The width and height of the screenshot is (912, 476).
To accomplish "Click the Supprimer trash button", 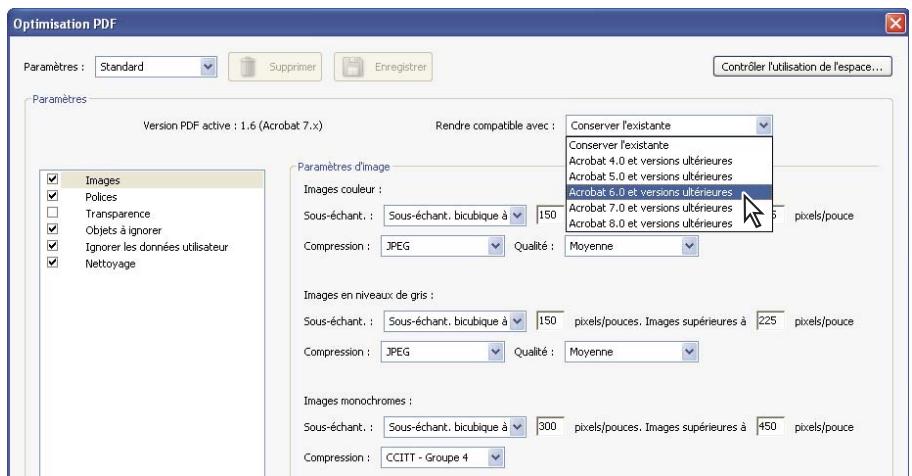I will 275,67.
